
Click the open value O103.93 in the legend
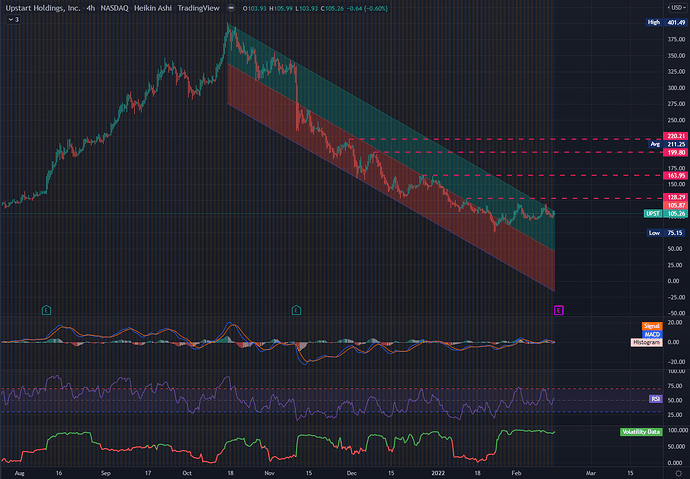pyautogui.click(x=254, y=8)
